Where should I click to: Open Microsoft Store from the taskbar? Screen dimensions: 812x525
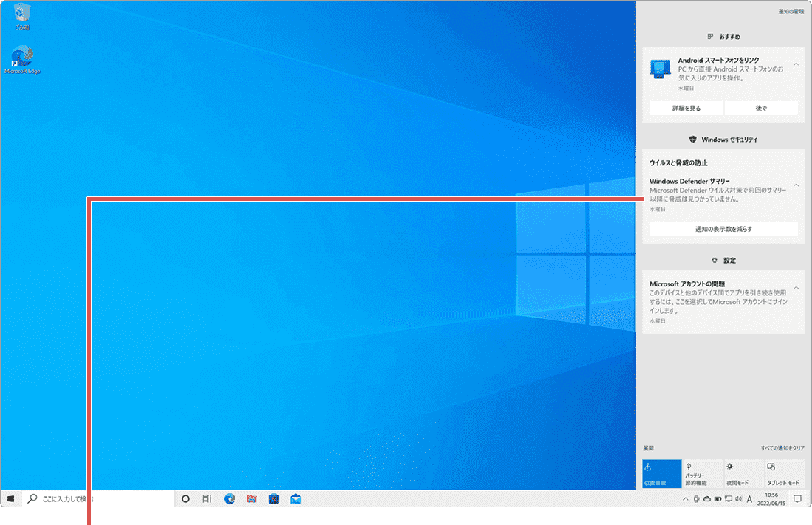[274, 499]
